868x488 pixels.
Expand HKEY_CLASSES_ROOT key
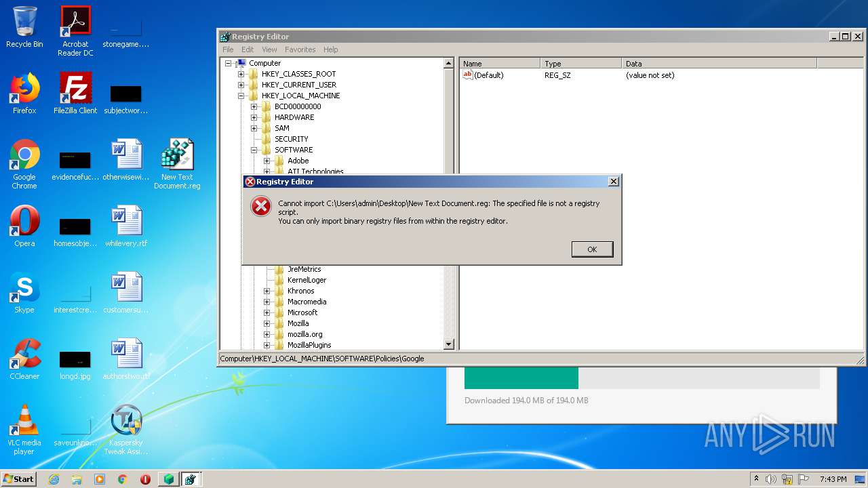point(241,74)
